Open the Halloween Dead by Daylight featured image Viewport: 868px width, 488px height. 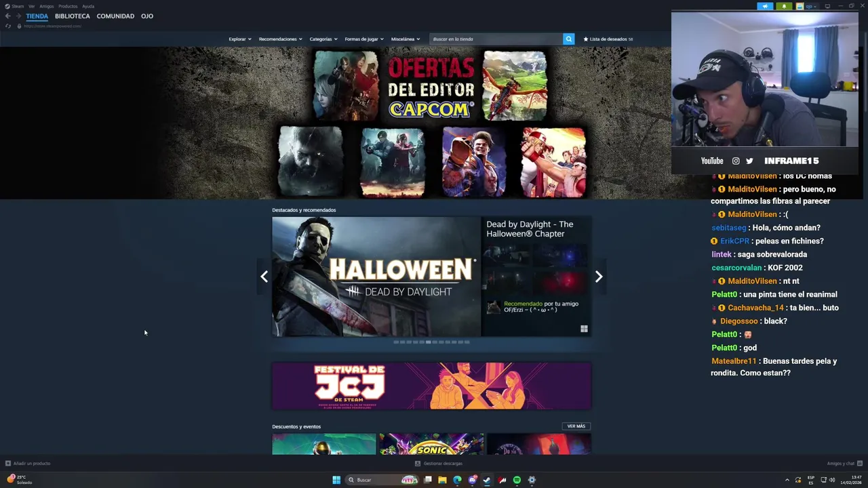pos(376,277)
